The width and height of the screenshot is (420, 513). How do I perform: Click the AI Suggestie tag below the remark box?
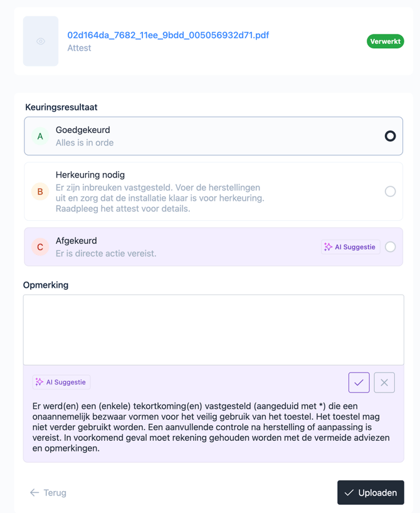pos(61,382)
